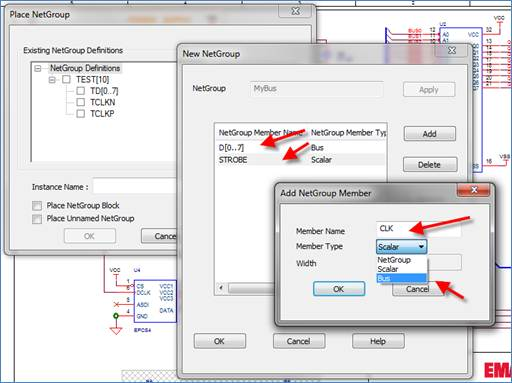
Task: Click into the Member Name field
Action: point(419,229)
